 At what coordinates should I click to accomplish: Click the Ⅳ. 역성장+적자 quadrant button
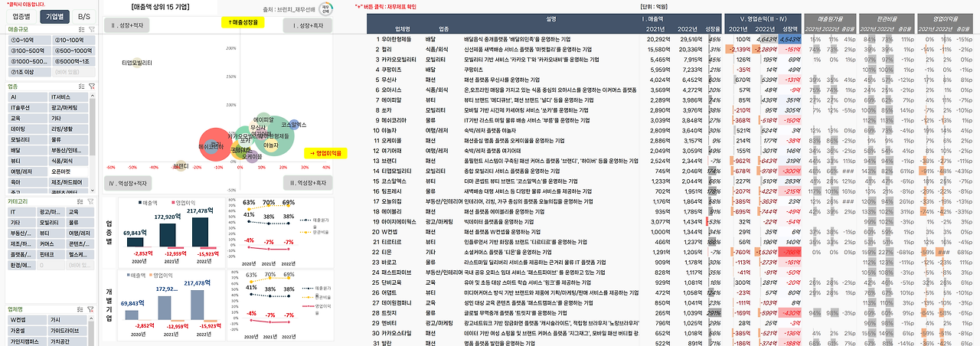[128, 184]
